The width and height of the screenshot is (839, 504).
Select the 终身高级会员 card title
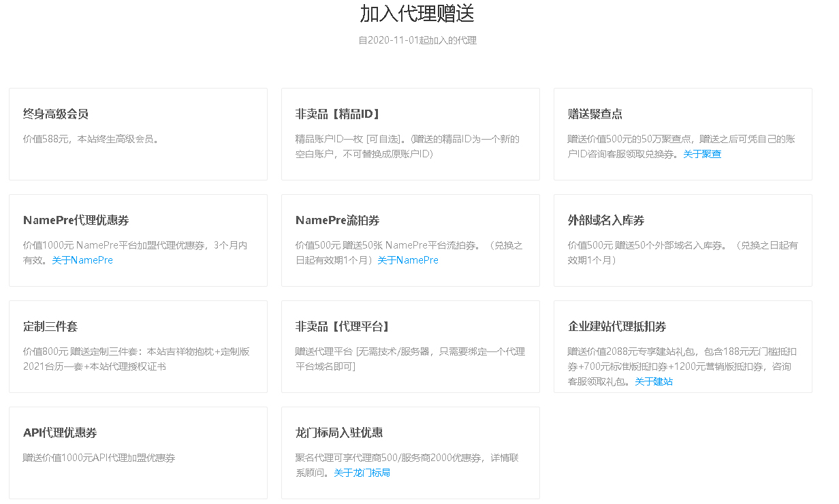(56, 114)
